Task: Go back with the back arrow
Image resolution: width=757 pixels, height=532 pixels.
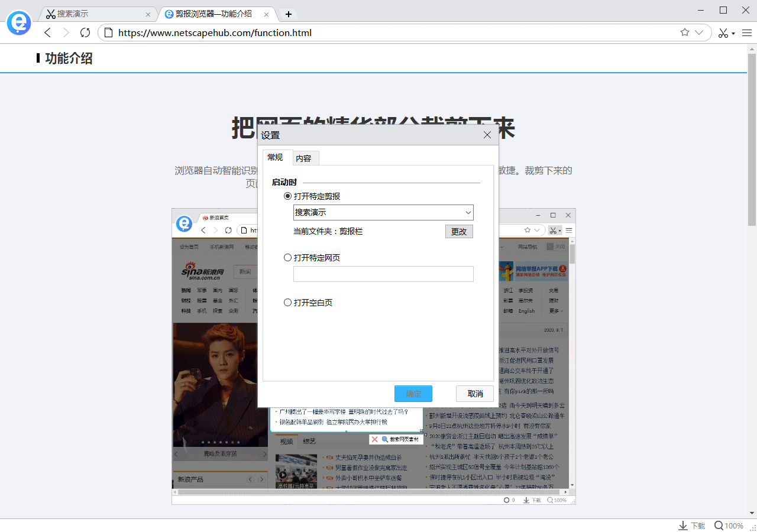Action: click(x=47, y=33)
